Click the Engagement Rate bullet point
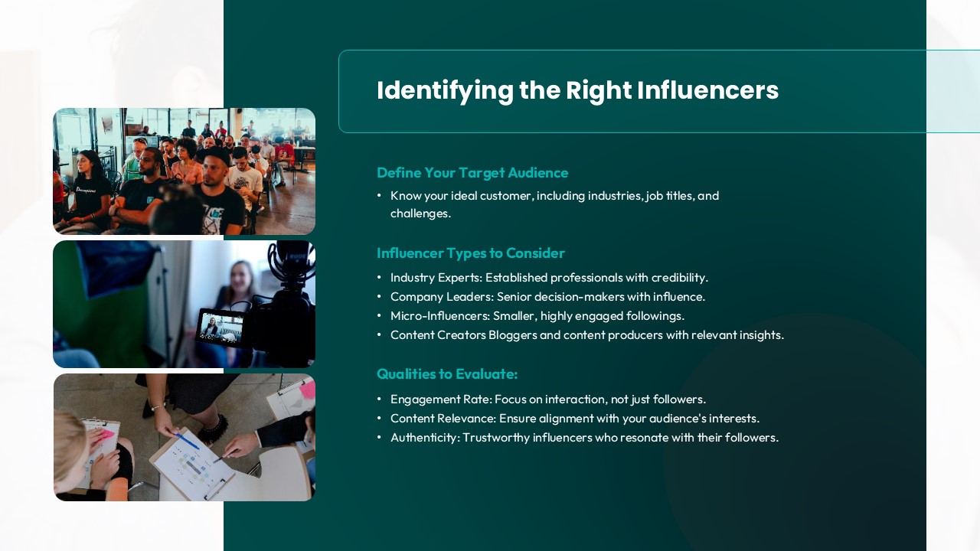Viewport: 980px width, 551px height. pos(548,399)
